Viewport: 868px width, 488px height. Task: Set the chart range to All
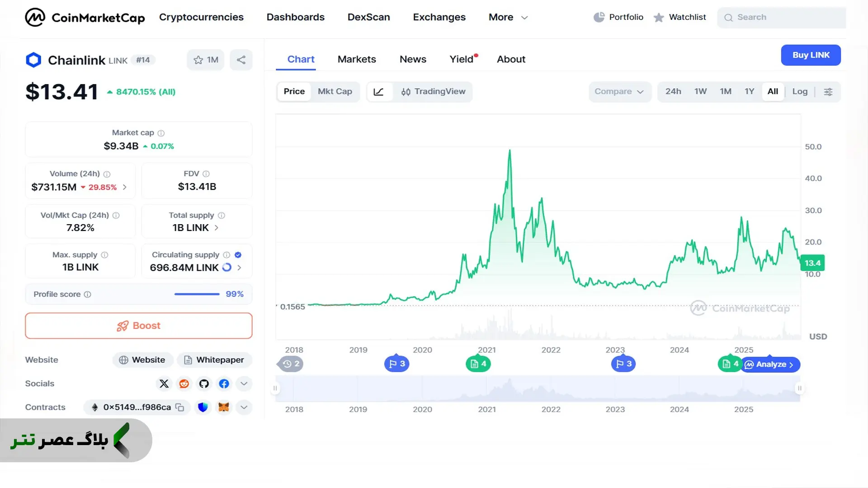coord(773,92)
